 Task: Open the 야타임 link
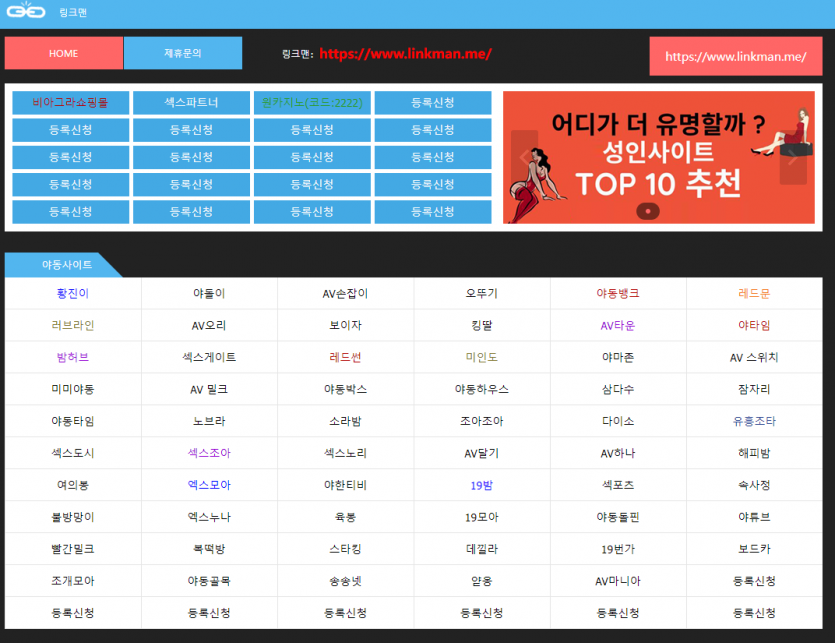click(754, 325)
